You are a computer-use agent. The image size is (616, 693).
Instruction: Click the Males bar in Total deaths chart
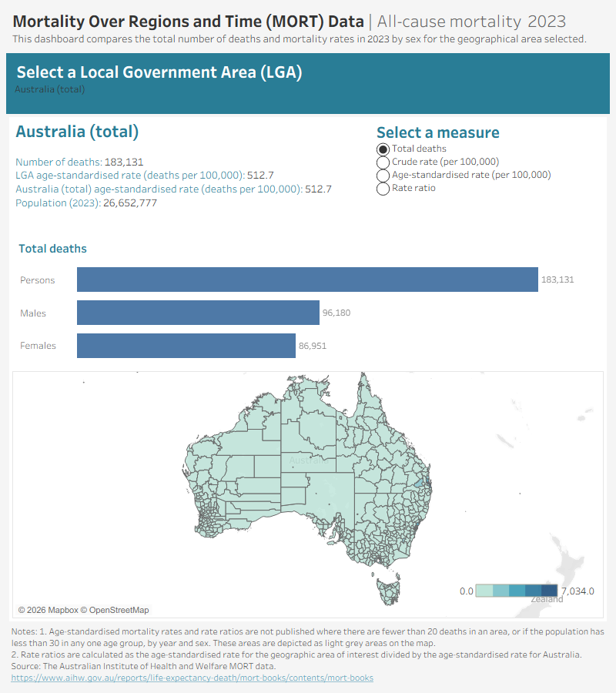[198, 313]
